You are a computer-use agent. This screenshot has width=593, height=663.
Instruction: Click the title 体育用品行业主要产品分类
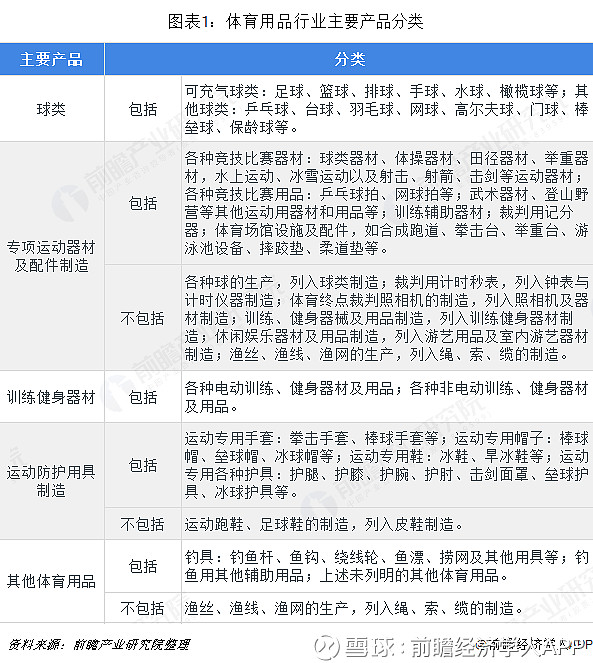pos(324,22)
